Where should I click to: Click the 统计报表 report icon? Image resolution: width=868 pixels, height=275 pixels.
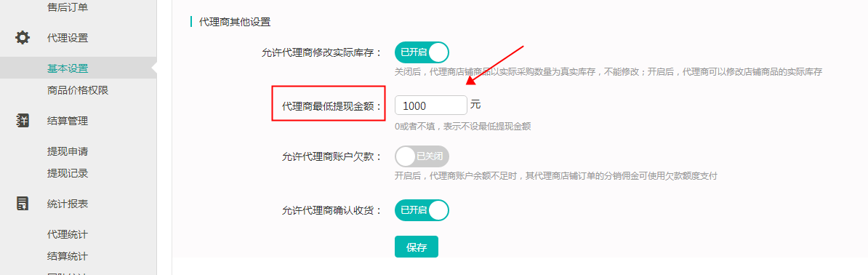[23, 204]
